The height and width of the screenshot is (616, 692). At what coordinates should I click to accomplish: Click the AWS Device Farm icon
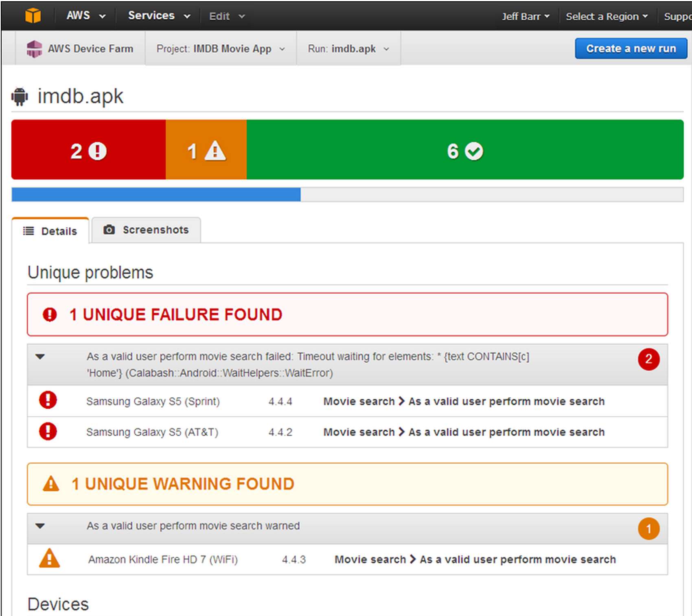coord(34,49)
